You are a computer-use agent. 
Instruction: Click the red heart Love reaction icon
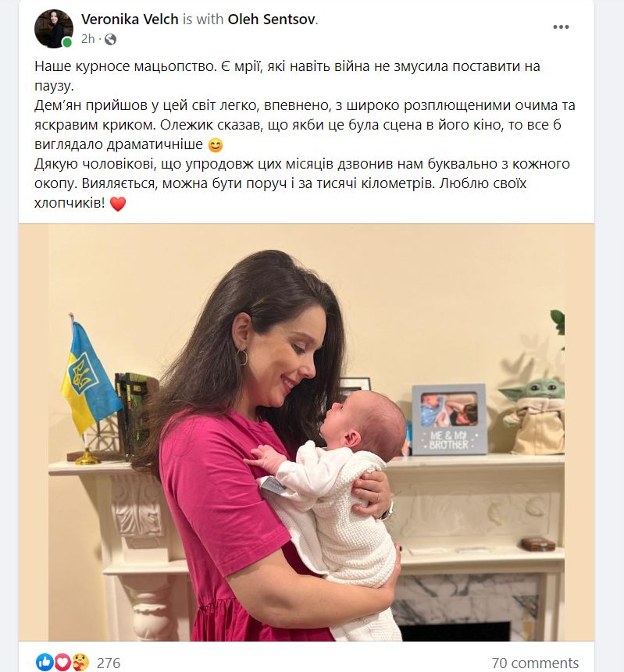click(x=62, y=662)
